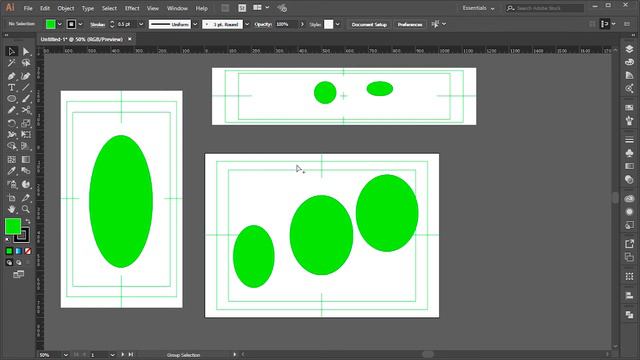
Task: Reset to default fill and stroke
Action: (7, 240)
